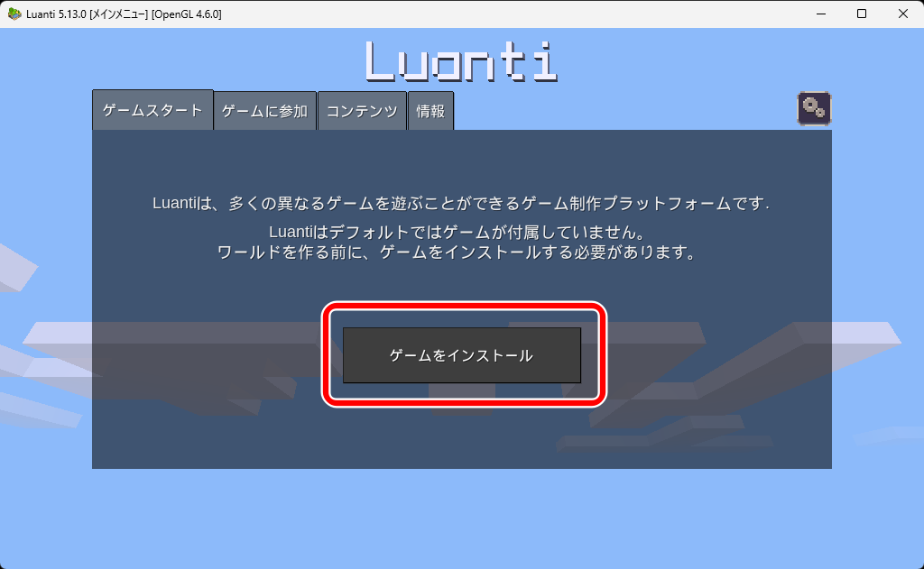Viewport: 924px width, 569px height.
Task: Open settings via the gear icon
Action: coord(814,108)
